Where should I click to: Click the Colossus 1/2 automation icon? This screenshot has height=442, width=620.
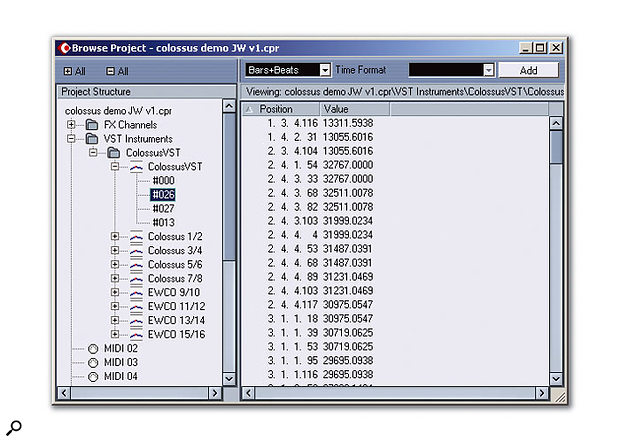click(136, 236)
